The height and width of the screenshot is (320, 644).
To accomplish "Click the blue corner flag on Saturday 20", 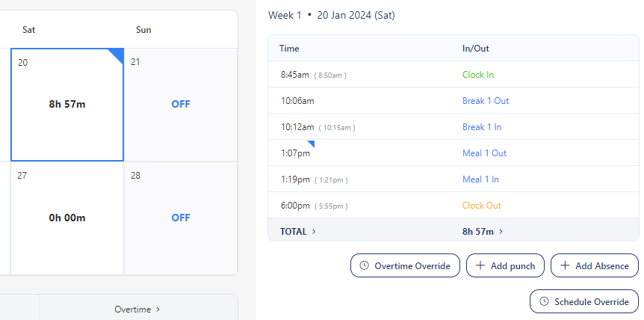I will [117, 55].
